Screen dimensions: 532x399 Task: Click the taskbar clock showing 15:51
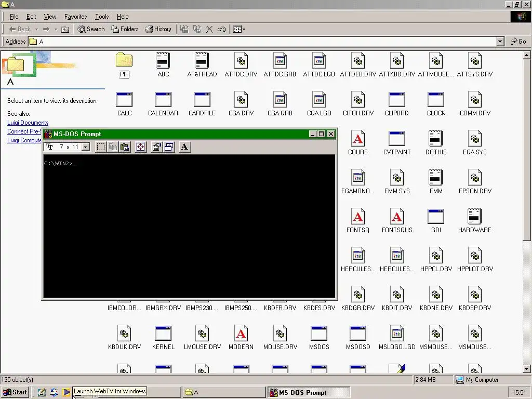coord(519,393)
